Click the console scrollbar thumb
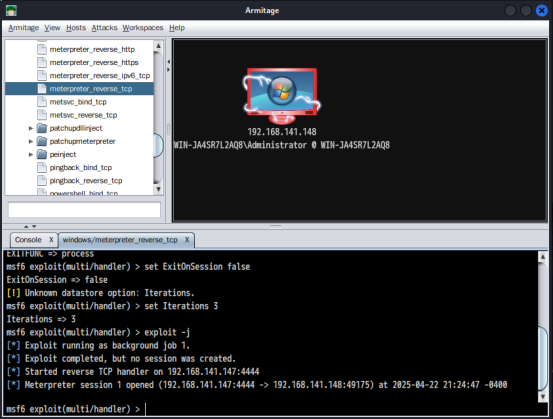Screen dimensions: 553x419 coord(543,359)
